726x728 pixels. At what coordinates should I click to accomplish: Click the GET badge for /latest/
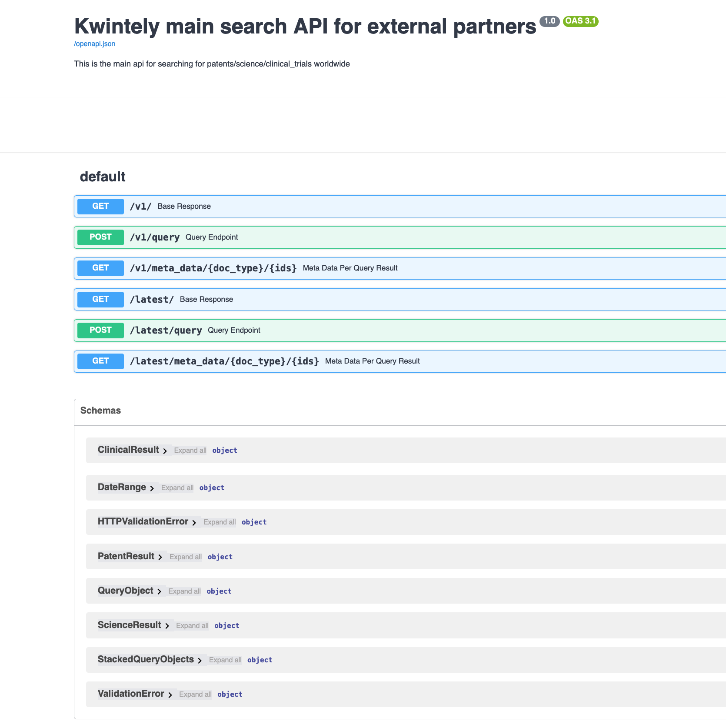tap(100, 299)
